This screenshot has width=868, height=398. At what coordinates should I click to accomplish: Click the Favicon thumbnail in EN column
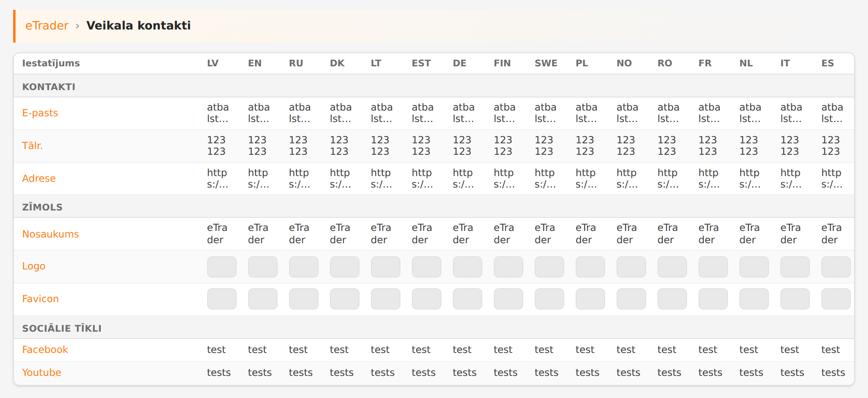click(263, 299)
